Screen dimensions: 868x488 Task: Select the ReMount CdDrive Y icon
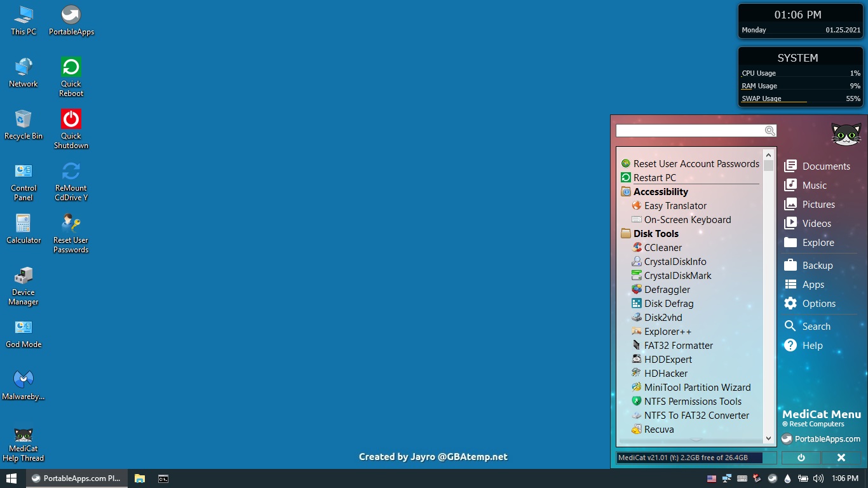pyautogui.click(x=71, y=181)
